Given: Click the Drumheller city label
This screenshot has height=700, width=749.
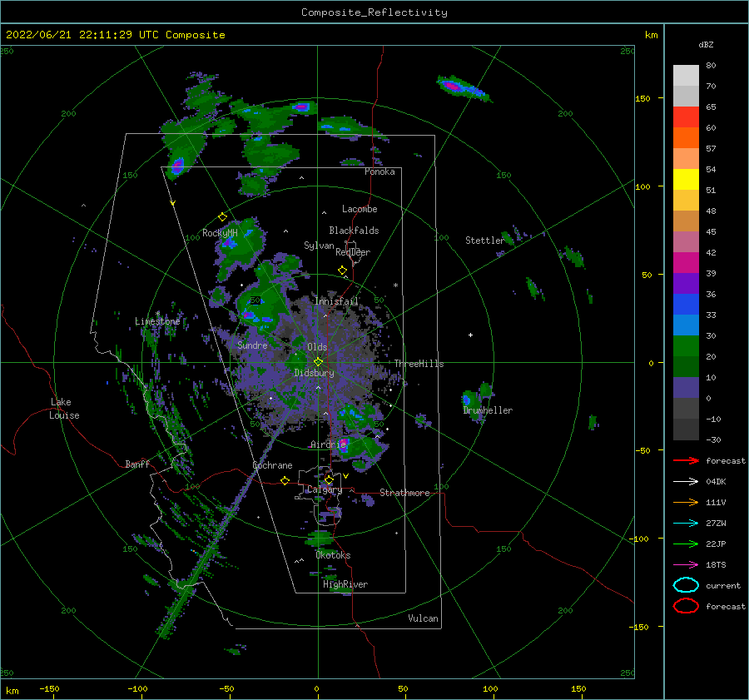Looking at the screenshot, I should pos(488,410).
